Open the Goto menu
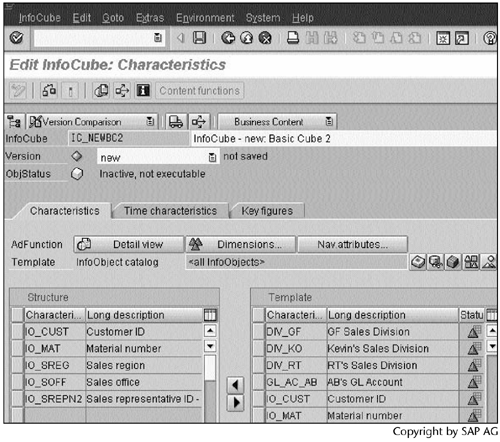This screenshot has height=442, width=500. click(113, 18)
